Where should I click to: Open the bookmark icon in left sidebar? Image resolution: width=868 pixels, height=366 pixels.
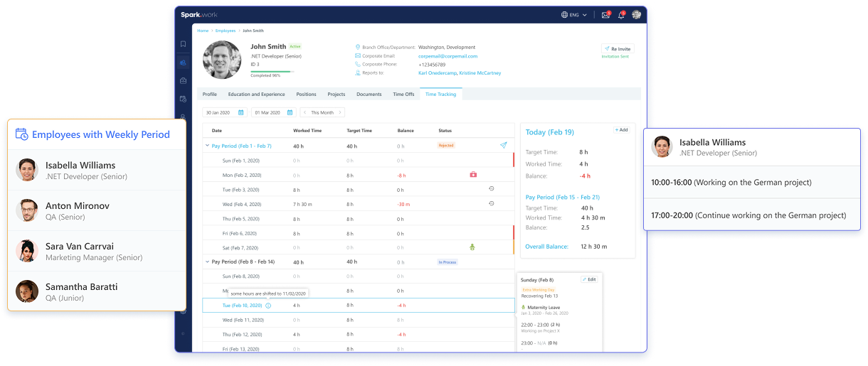pos(183,44)
